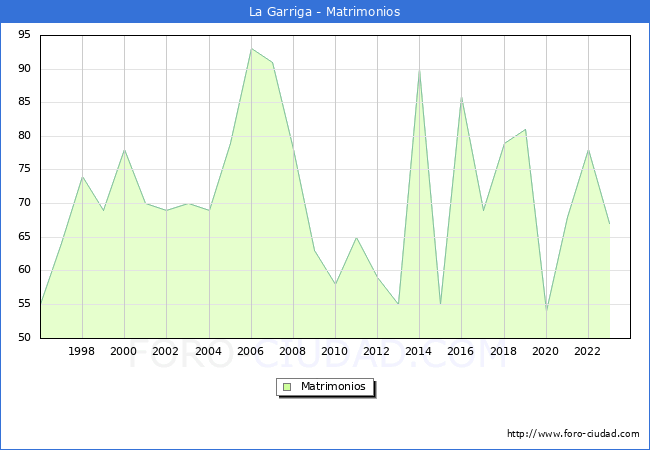Click the 2022 data point at 78
The height and width of the screenshot is (450, 650).
[x=588, y=150]
